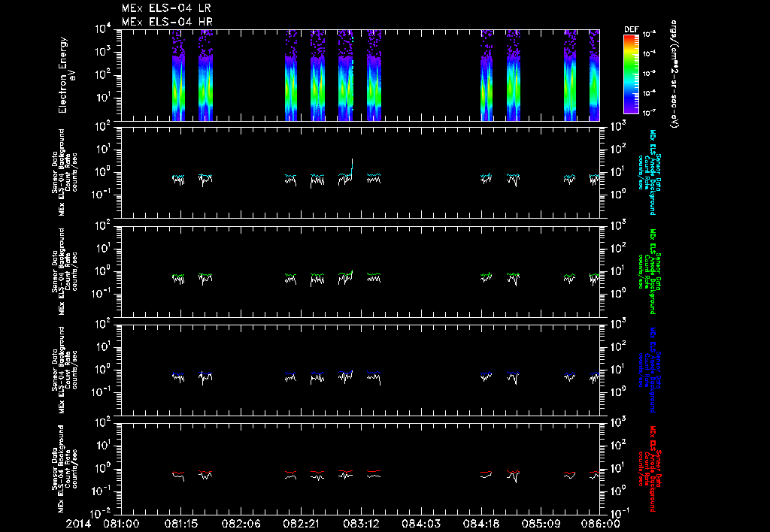Click the '081:15' time axis label
Screen dimensions: 770x532
tap(180, 524)
